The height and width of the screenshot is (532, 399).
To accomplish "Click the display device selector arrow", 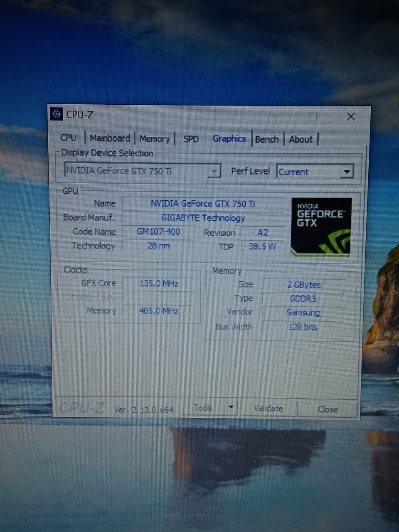I will pyautogui.click(x=214, y=171).
